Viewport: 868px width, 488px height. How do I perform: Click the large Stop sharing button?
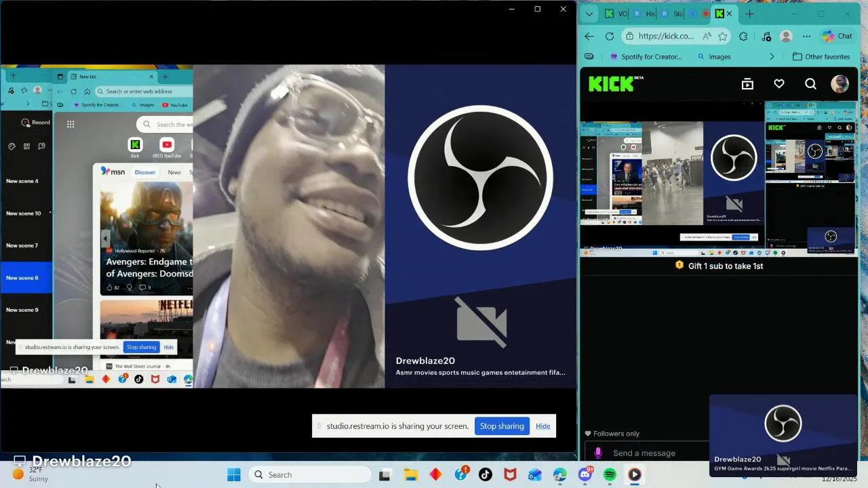click(502, 426)
